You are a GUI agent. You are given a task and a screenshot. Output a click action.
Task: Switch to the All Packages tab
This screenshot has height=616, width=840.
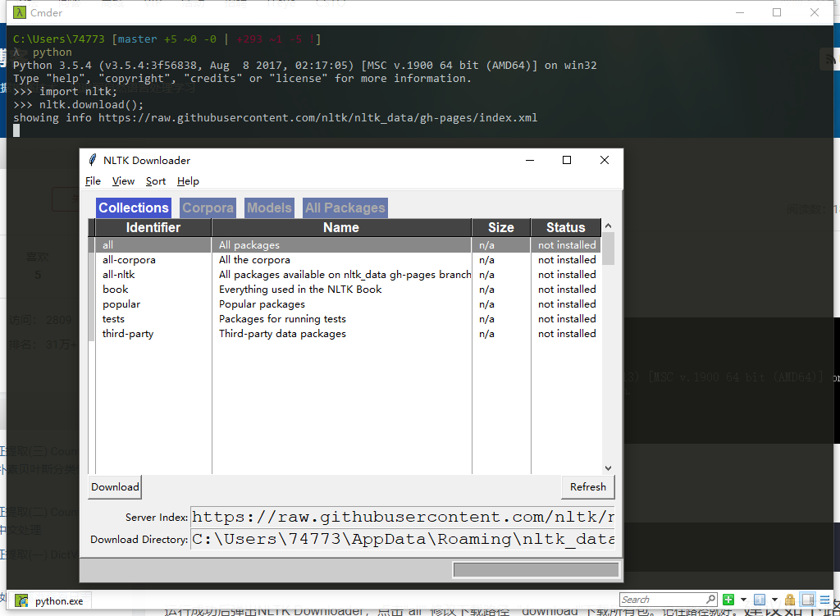tap(345, 208)
